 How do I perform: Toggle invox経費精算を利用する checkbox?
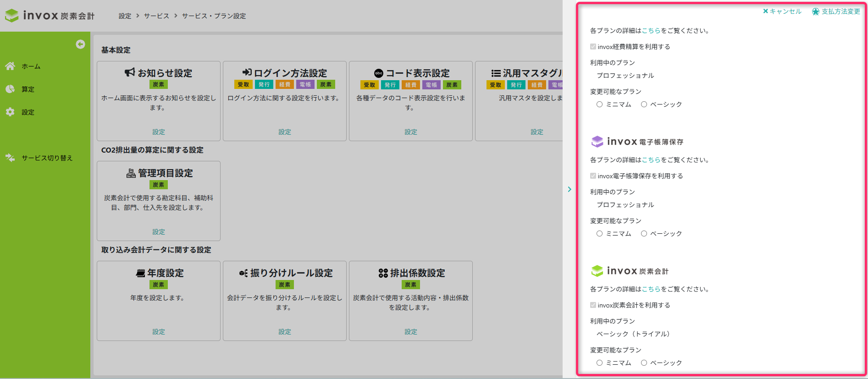coord(593,46)
